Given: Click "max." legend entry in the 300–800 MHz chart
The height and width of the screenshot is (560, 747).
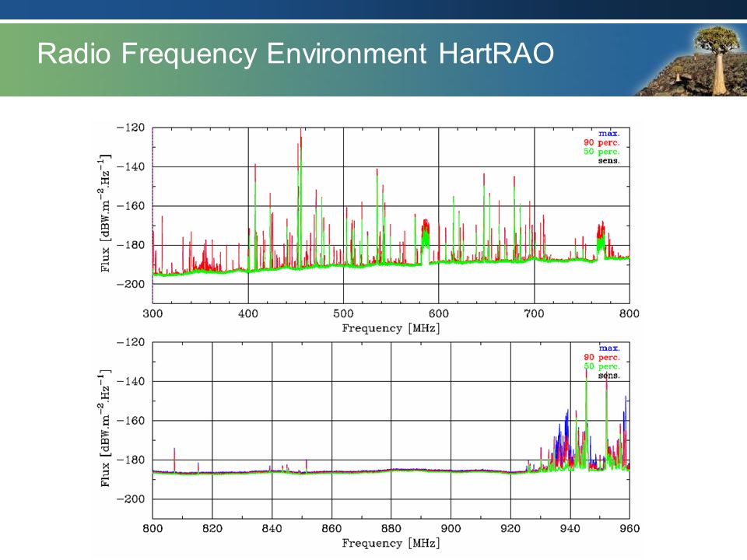Looking at the screenshot, I should (x=608, y=133).
